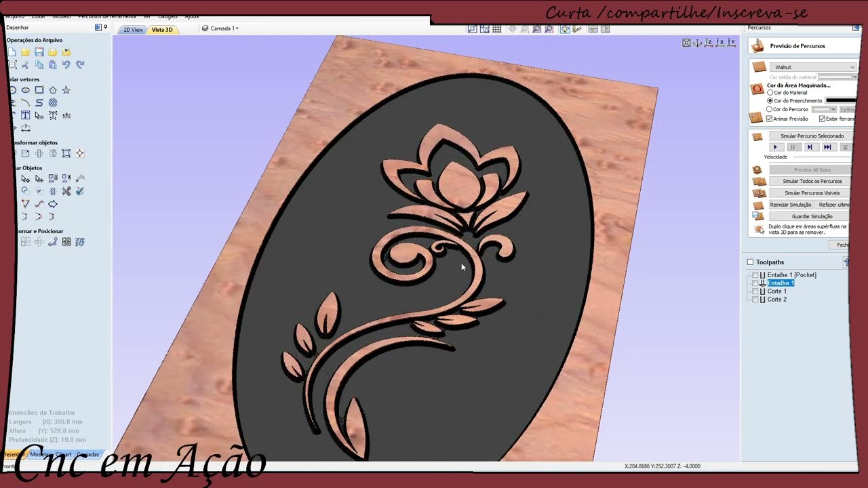Select the Draw Text tool
The width and height of the screenshot is (868, 488).
coord(26,115)
